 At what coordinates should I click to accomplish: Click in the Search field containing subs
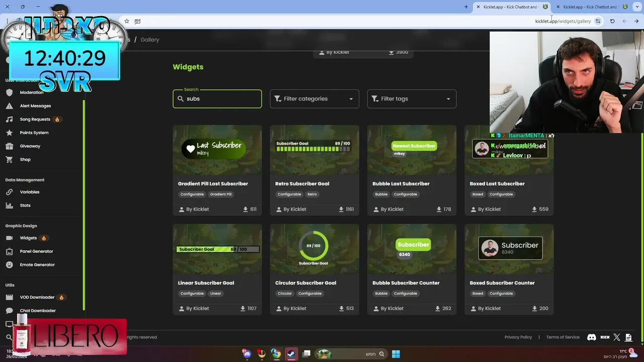click(x=217, y=99)
